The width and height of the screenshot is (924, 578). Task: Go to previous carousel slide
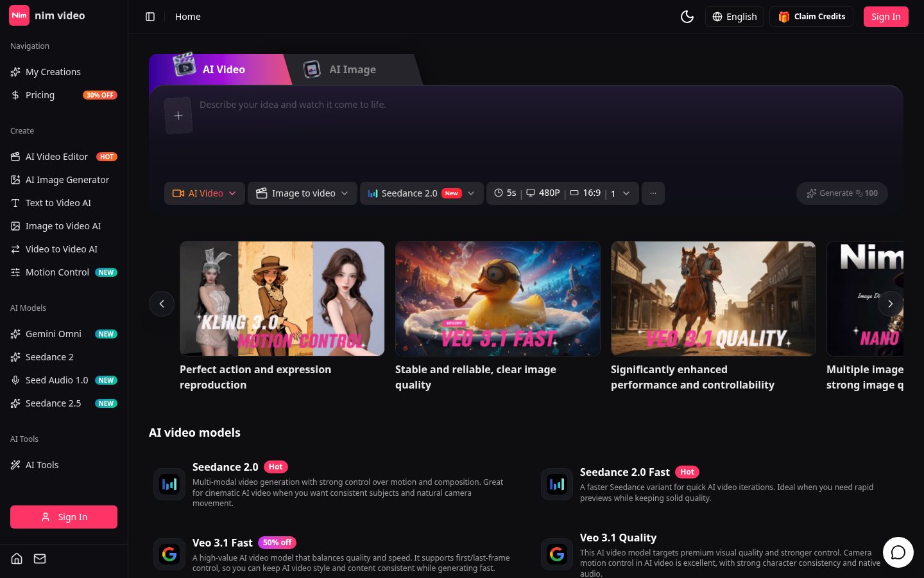tap(162, 304)
